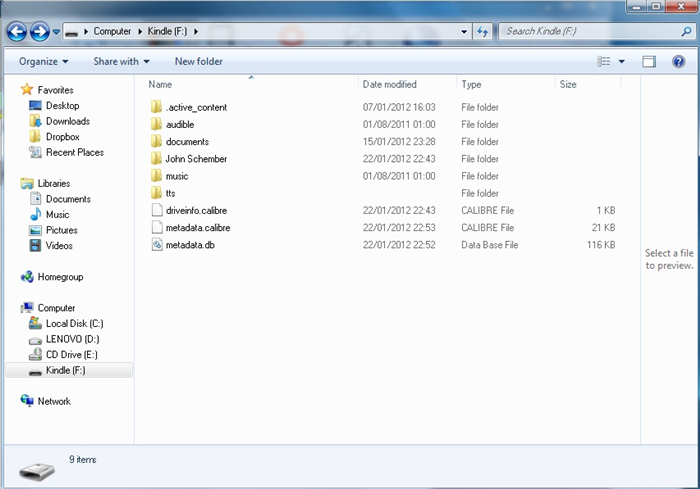This screenshot has width=700, height=489.
Task: Go forward with the Forward arrow button
Action: tap(40, 32)
